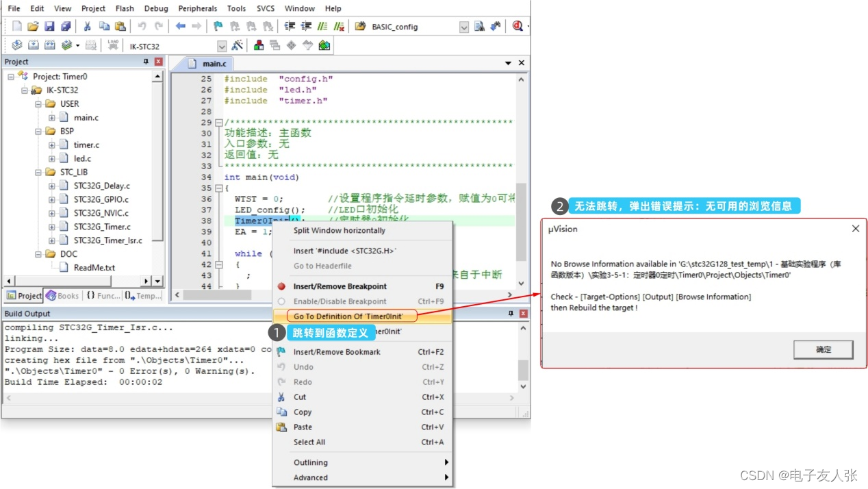Screen dimensions: 868x489
Task: Collapse the STC_LIB folder node
Action: click(x=38, y=173)
